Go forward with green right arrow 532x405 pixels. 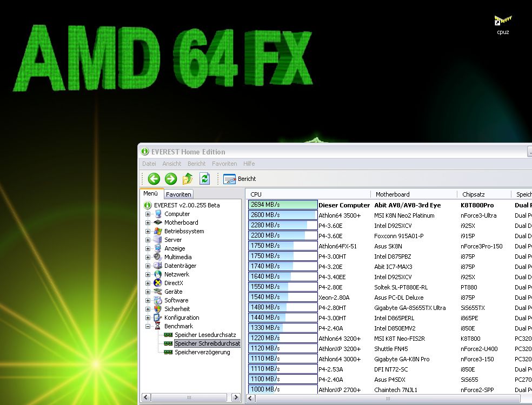[x=171, y=179]
